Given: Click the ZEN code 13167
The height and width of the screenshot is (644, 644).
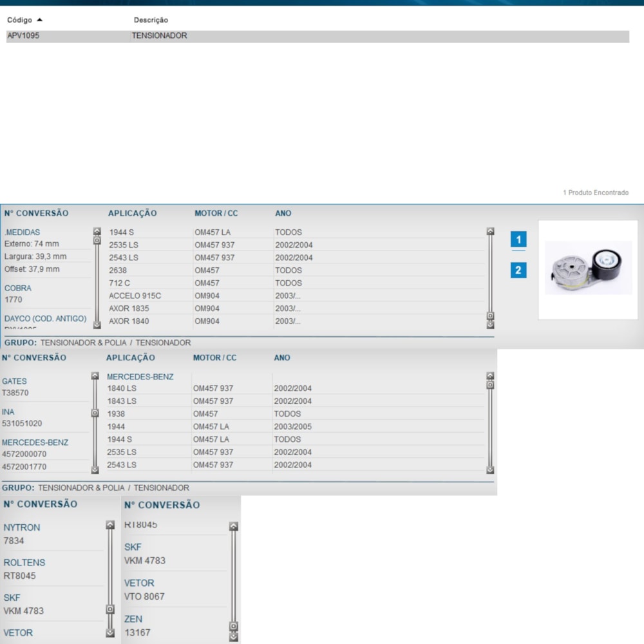Looking at the screenshot, I should (x=137, y=633).
